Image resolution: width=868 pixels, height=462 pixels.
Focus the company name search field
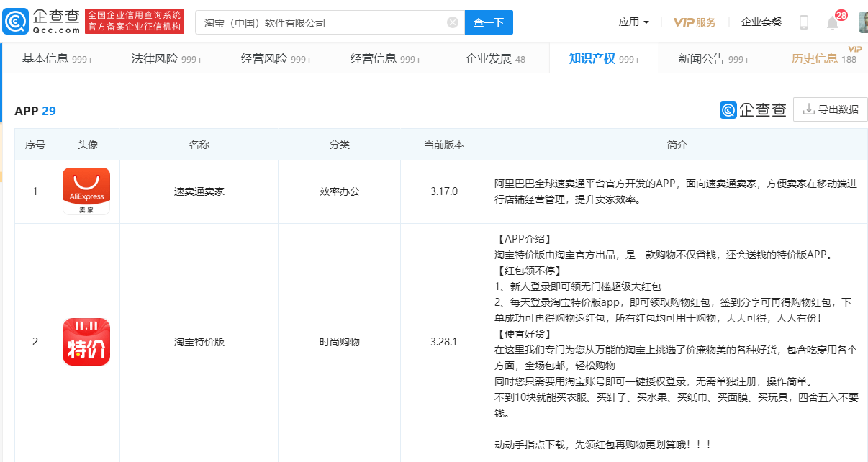(320, 22)
